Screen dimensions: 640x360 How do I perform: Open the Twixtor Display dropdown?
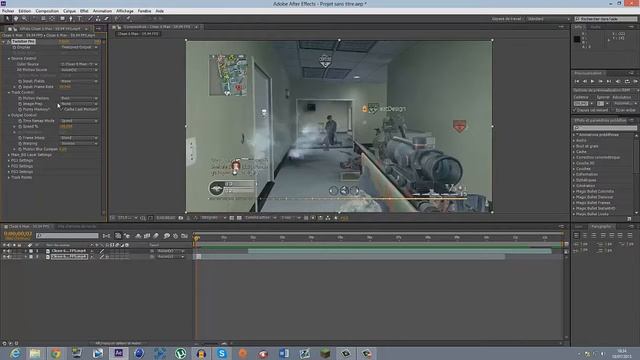(79, 47)
